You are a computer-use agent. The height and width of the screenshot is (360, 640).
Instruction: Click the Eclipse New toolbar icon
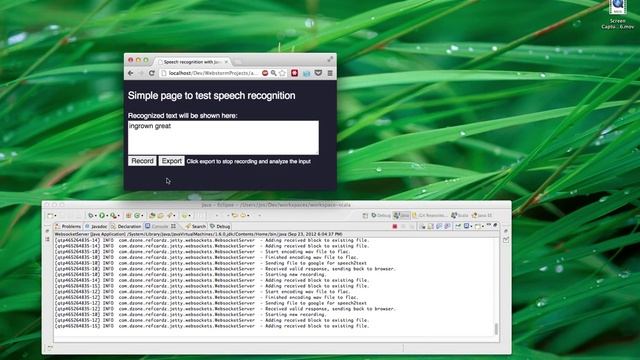click(50, 216)
